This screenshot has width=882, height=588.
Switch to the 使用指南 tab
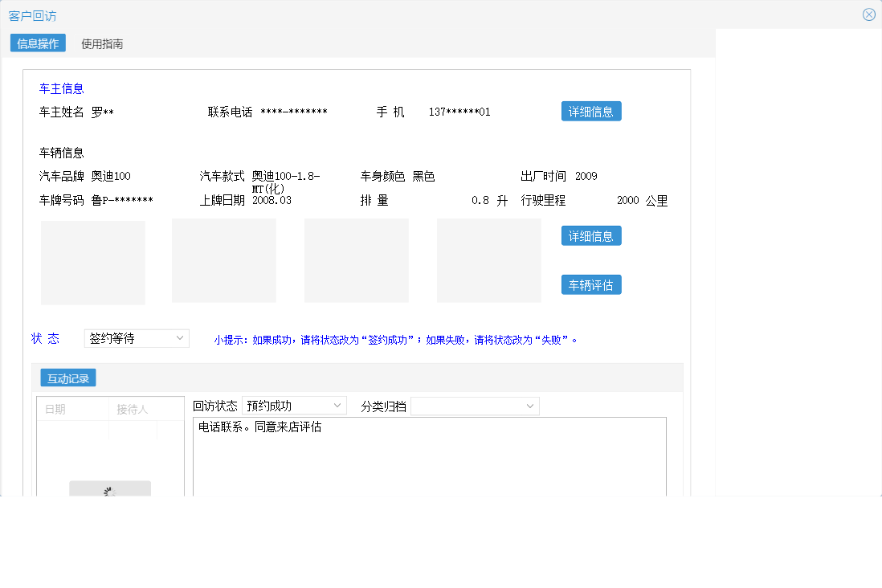click(x=100, y=43)
